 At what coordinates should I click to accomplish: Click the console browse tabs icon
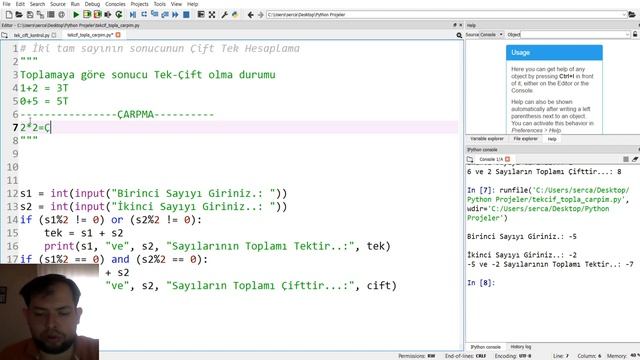[470, 159]
